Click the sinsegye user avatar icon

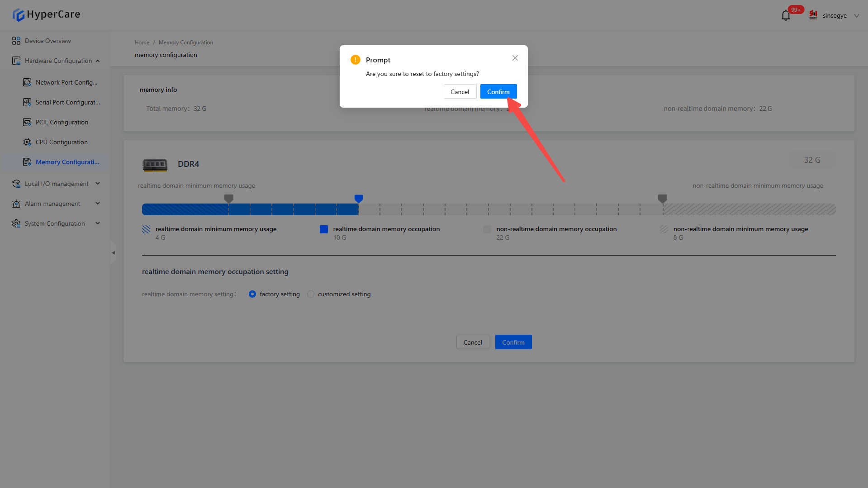(x=813, y=15)
